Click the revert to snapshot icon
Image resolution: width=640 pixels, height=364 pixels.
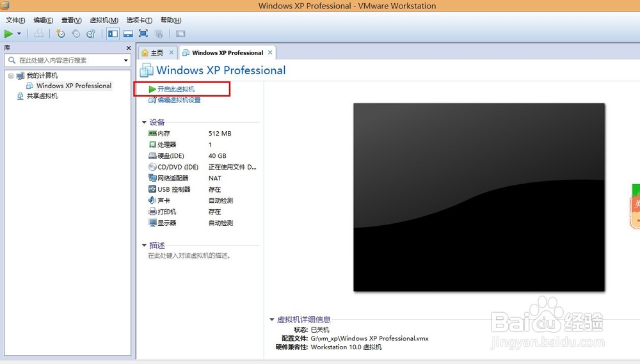point(76,34)
